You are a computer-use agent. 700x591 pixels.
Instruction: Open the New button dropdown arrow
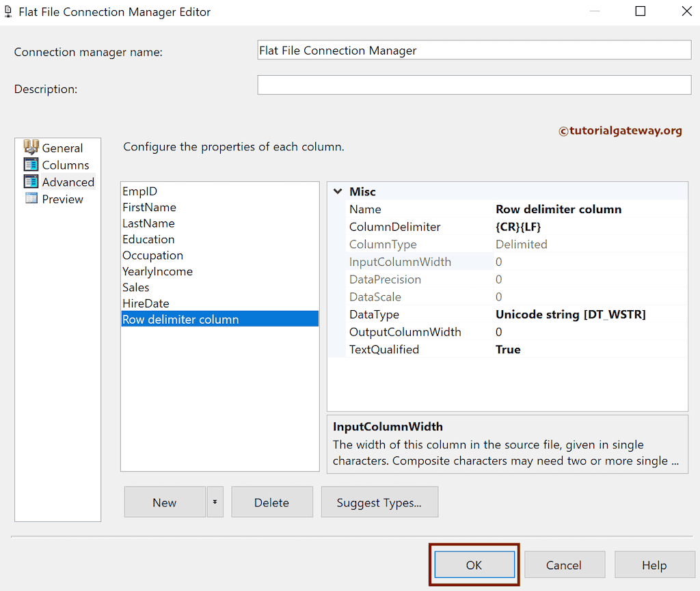tap(215, 502)
